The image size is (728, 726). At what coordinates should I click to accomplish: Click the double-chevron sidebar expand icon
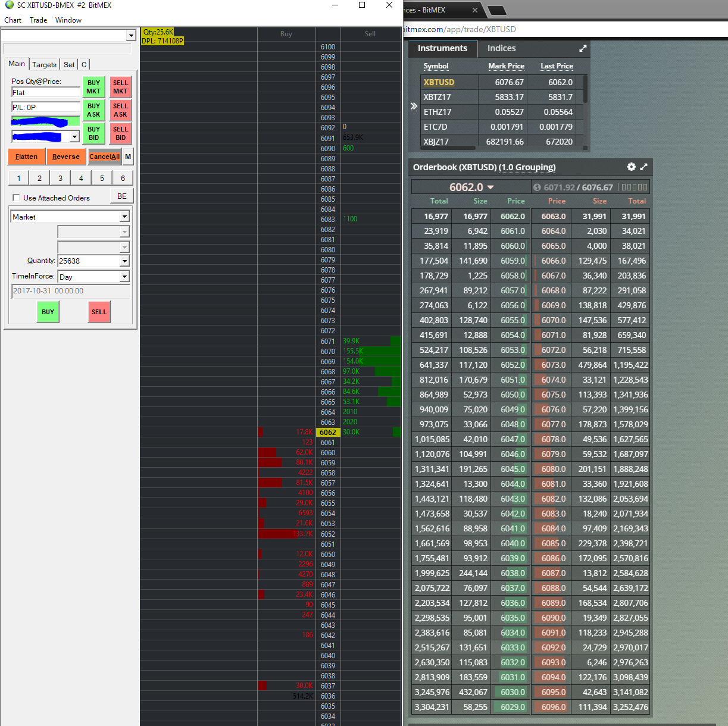pos(414,107)
